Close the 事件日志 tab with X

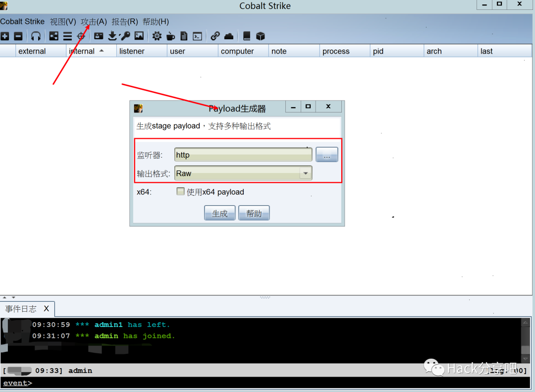[x=47, y=308]
